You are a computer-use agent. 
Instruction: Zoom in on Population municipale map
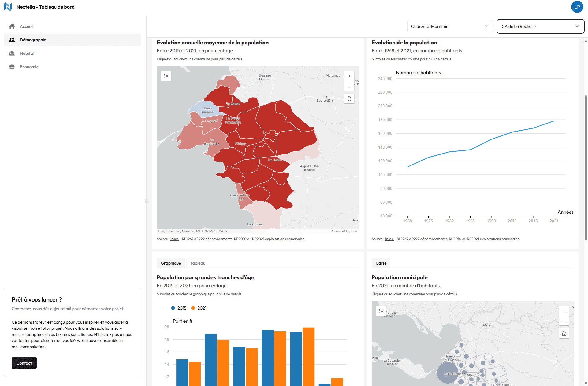(x=564, y=311)
